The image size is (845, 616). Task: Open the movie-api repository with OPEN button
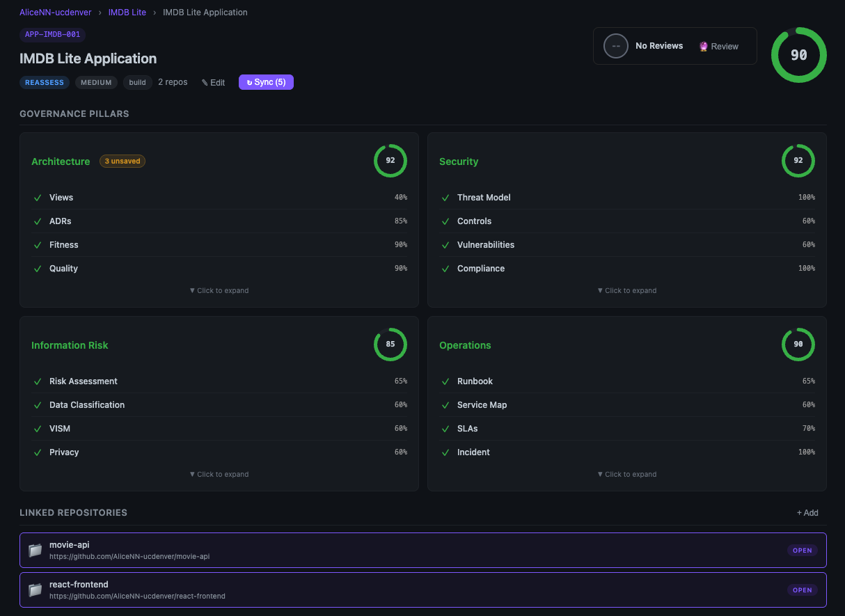pyautogui.click(x=802, y=550)
